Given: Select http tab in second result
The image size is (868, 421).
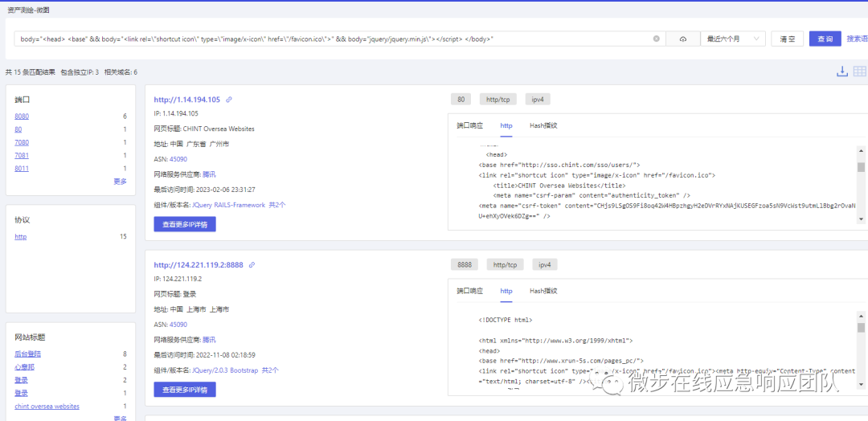Looking at the screenshot, I should [506, 290].
